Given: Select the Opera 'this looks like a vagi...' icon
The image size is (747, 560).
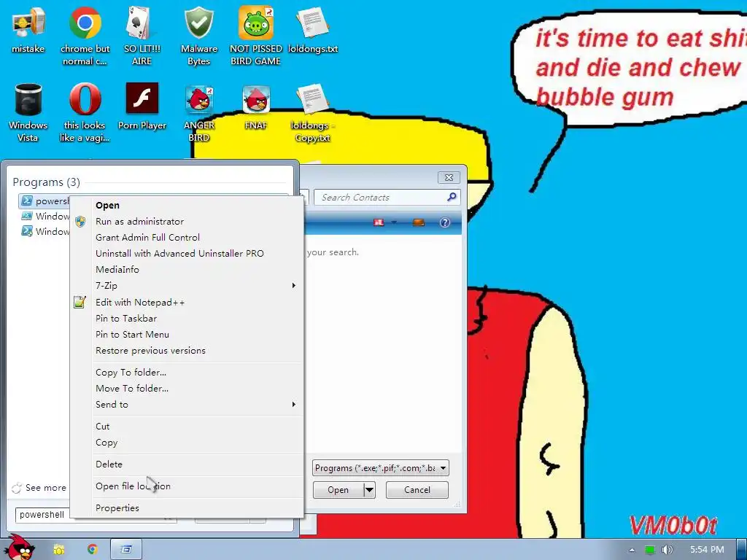Looking at the screenshot, I should pyautogui.click(x=85, y=113).
